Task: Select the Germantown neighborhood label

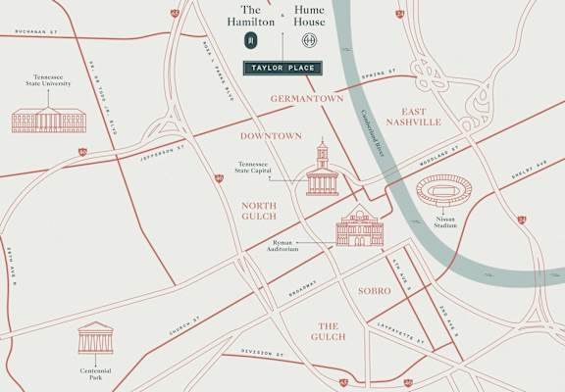Action: point(307,98)
